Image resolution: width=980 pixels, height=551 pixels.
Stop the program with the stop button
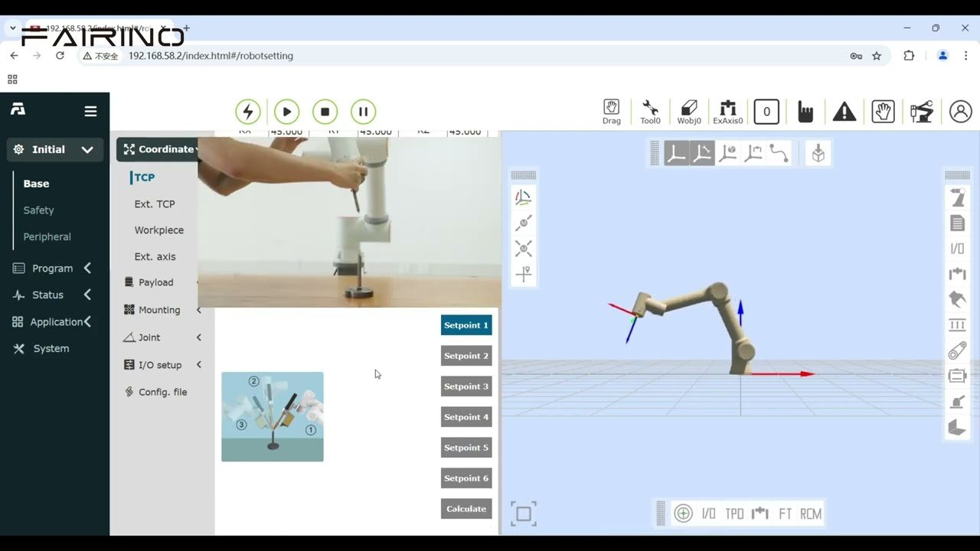point(325,112)
